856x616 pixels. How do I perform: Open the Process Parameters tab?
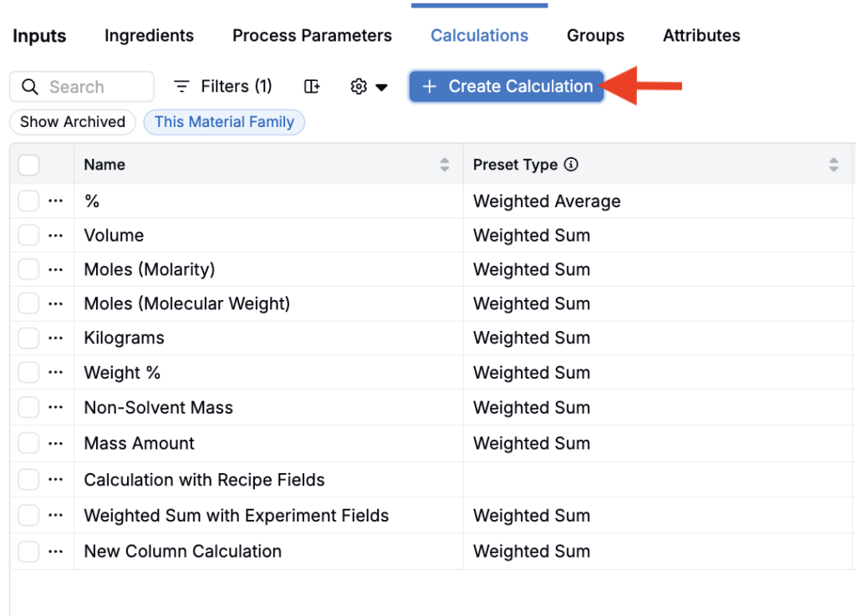click(x=313, y=35)
